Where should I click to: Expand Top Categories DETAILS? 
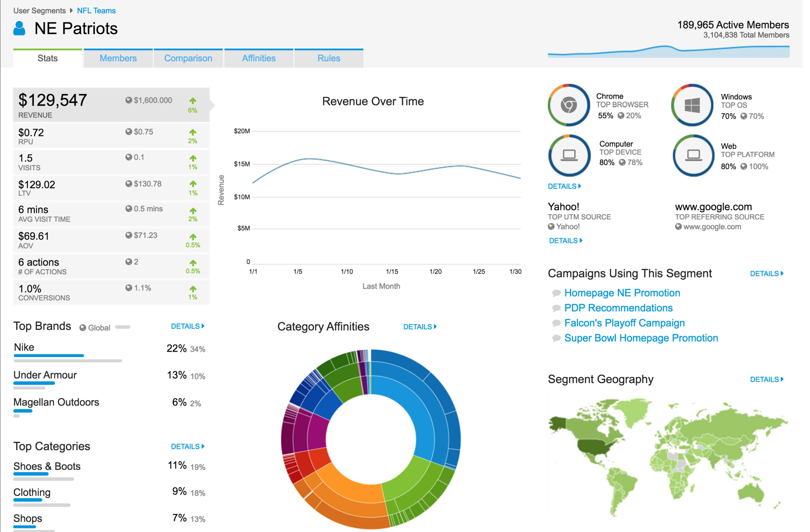[188, 446]
